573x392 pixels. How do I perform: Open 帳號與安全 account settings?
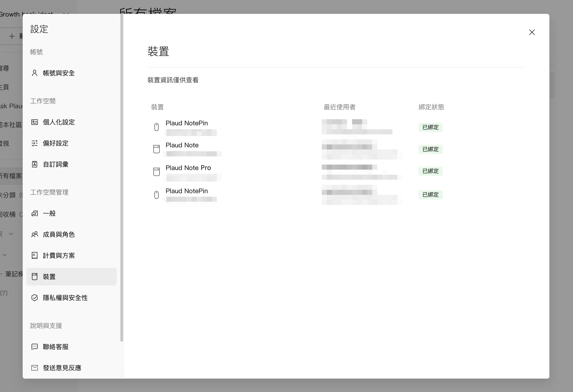click(x=71, y=73)
